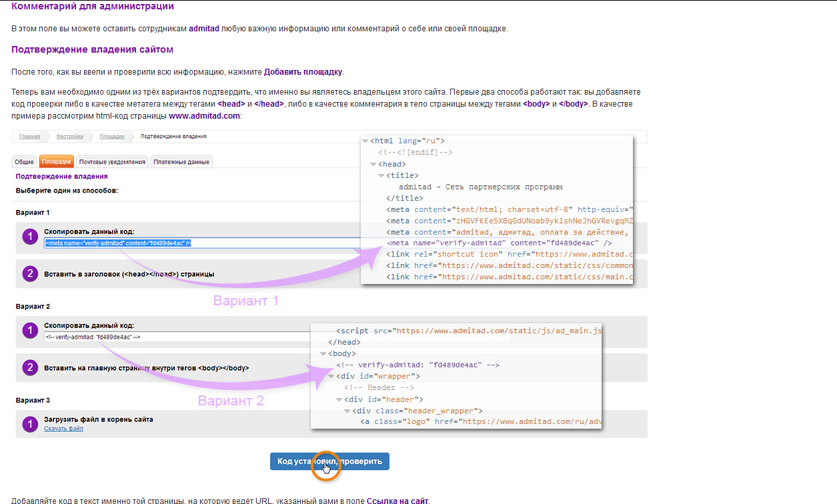Select the 'admitad – Сеть партнерских программ' title text

(481, 187)
